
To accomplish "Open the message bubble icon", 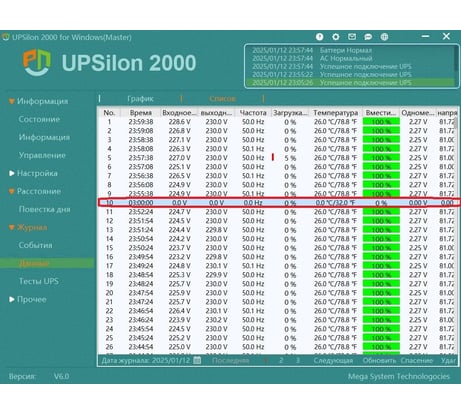I will (x=368, y=37).
